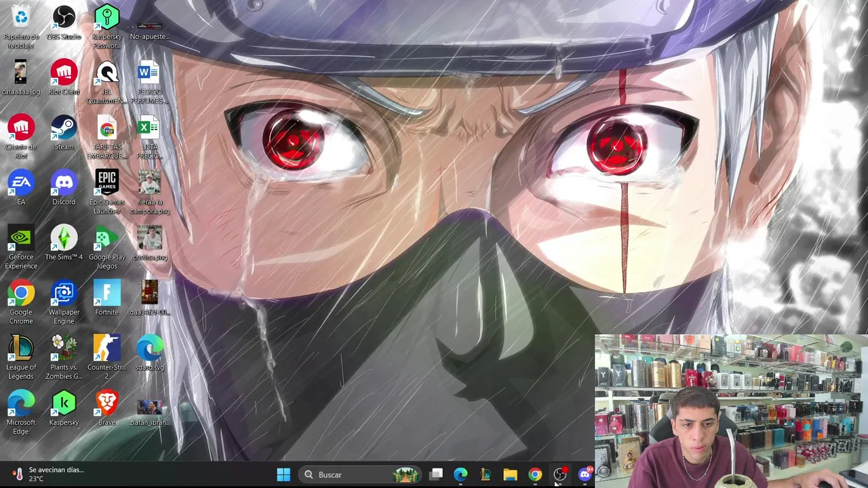Open Plants vs. Zombies shortcut
This screenshot has height=488, width=868.
point(64,358)
